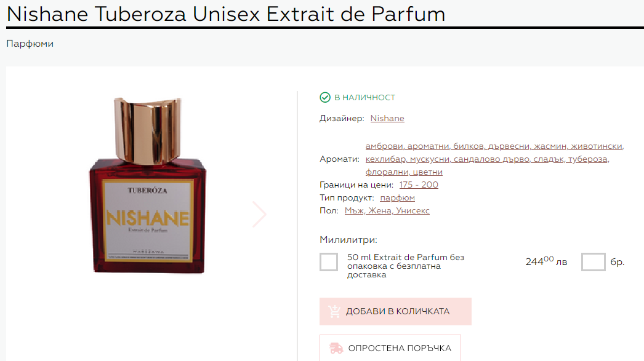Click the delivery truck icon on the simplified order button
This screenshot has height=361, width=644.
pyautogui.click(x=336, y=348)
